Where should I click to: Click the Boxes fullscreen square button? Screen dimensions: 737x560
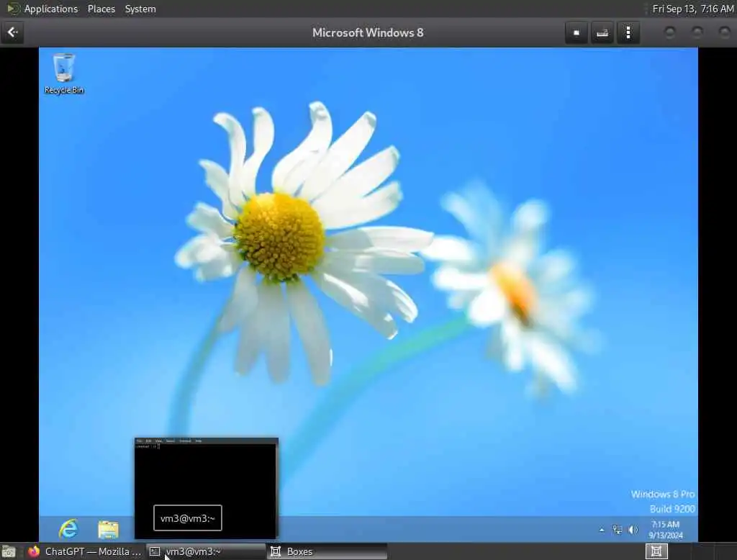click(x=577, y=32)
